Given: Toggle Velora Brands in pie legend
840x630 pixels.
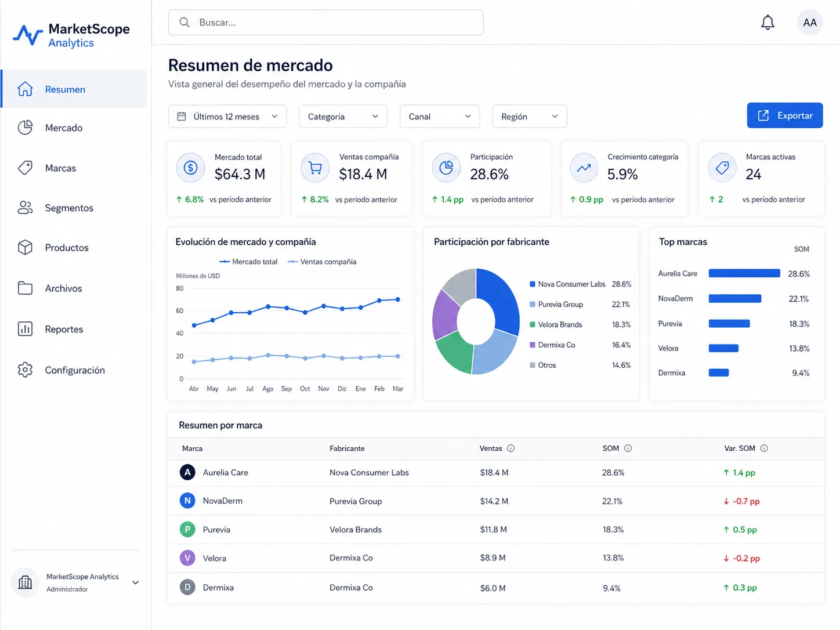Looking at the screenshot, I should tap(556, 325).
